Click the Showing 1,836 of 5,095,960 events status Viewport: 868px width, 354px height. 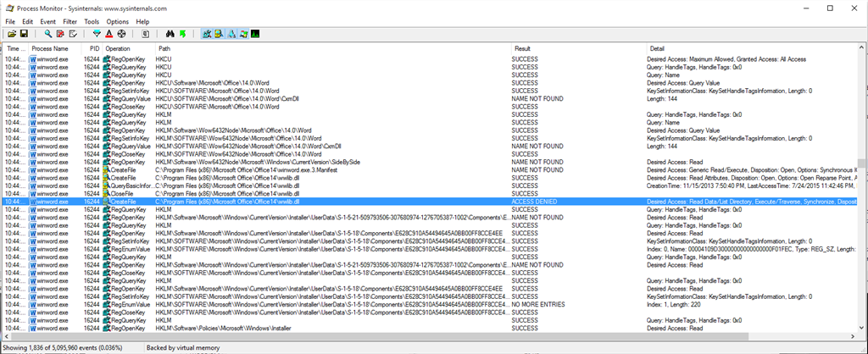point(63,348)
